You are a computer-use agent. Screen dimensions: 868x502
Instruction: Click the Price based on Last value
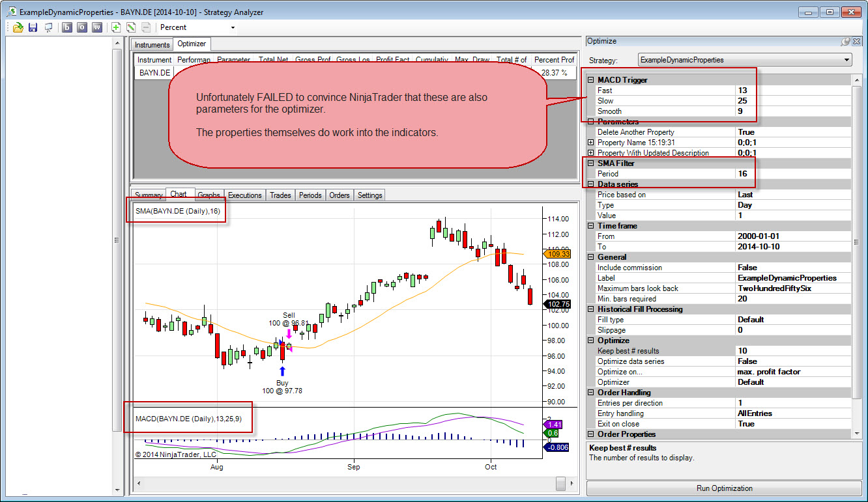coord(794,195)
